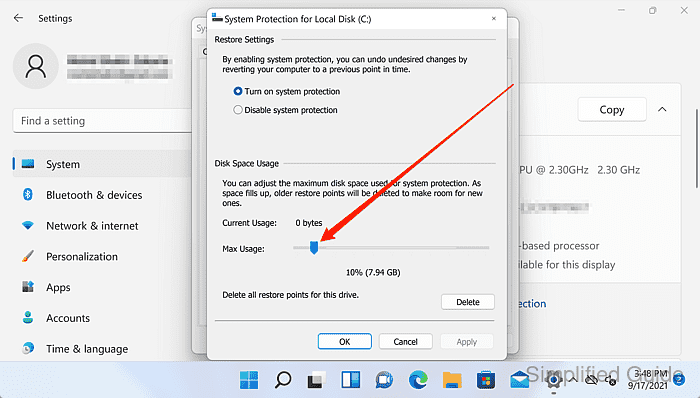Open the Windows Start menu
Viewport: 700px width, 398px height.
249,380
